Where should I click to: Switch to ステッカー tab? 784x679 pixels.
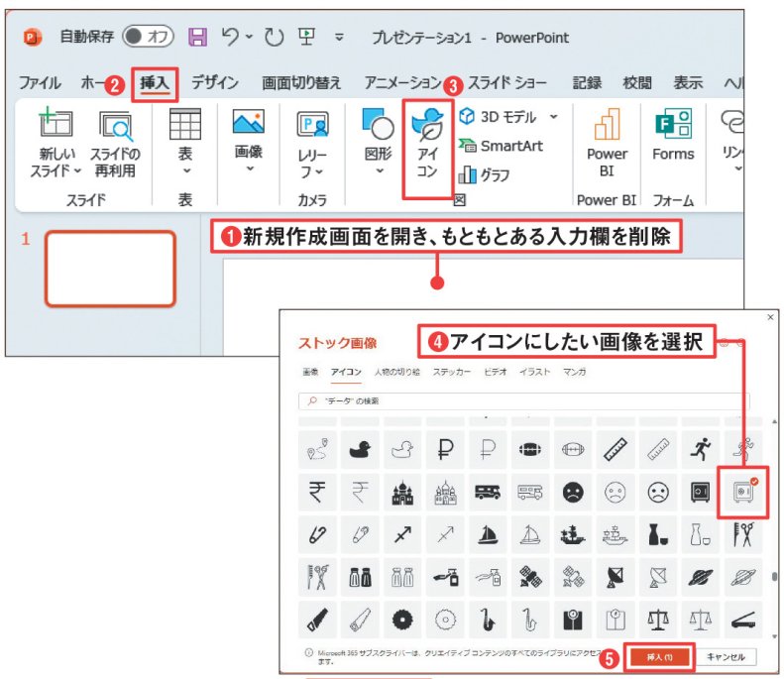pos(452,372)
